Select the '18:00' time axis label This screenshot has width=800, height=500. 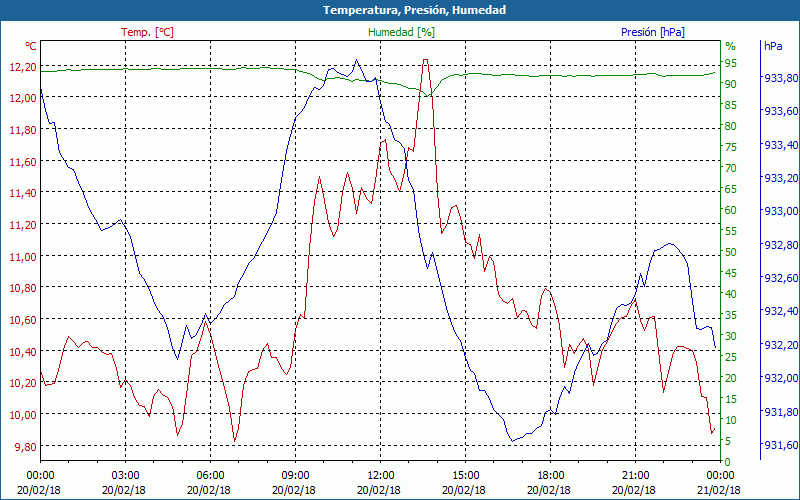pos(551,476)
